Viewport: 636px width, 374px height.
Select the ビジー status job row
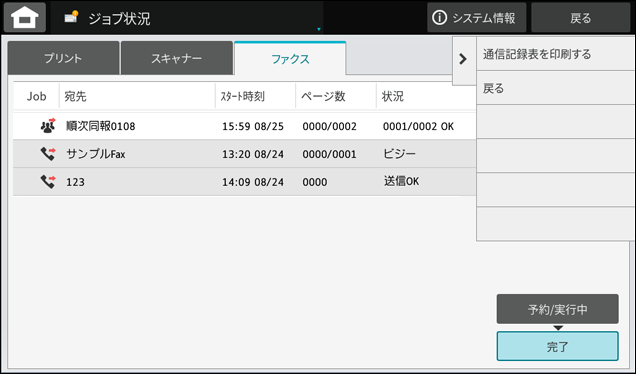244,154
